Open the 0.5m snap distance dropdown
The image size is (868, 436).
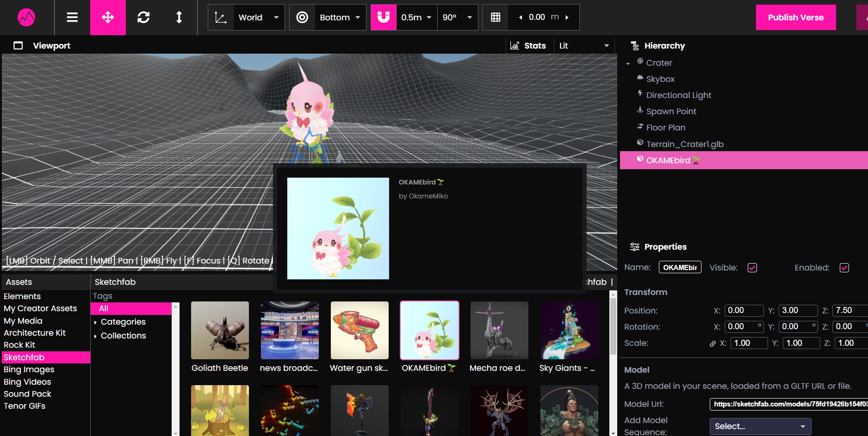416,18
